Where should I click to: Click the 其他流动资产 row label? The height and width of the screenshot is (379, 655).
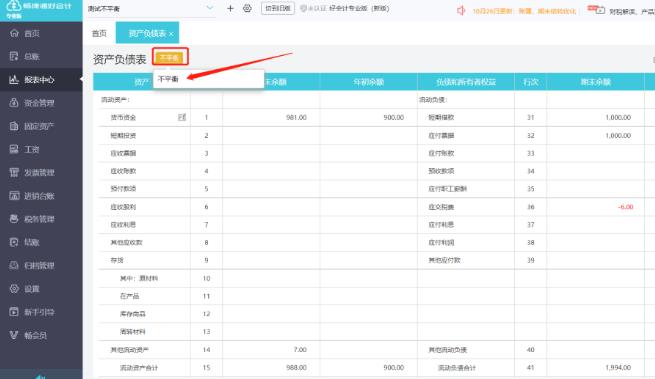129,350
